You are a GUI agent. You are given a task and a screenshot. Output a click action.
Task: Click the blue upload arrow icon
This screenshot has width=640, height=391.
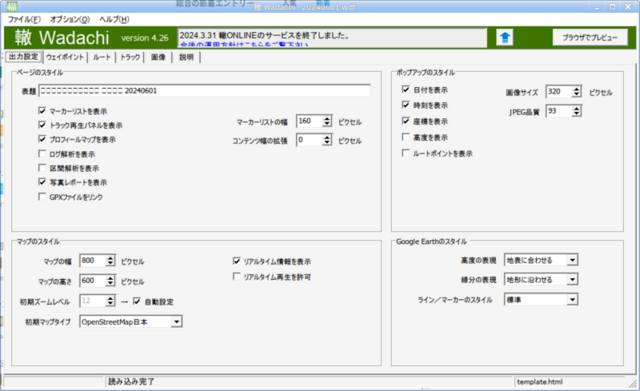(x=505, y=38)
